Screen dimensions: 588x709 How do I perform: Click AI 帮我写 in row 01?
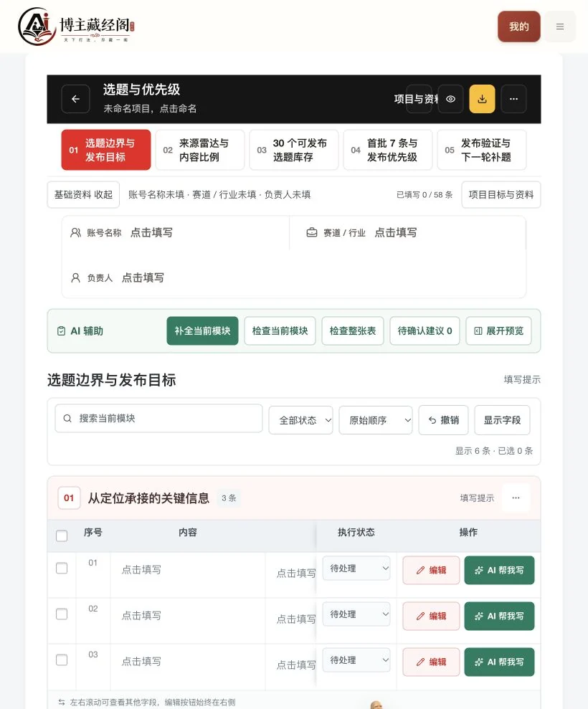pos(499,570)
